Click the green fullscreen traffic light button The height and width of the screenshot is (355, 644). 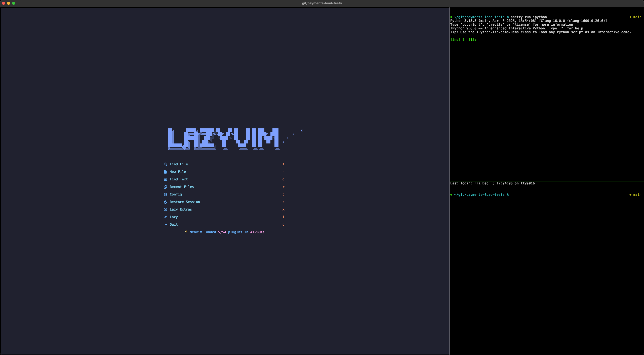(x=14, y=3)
